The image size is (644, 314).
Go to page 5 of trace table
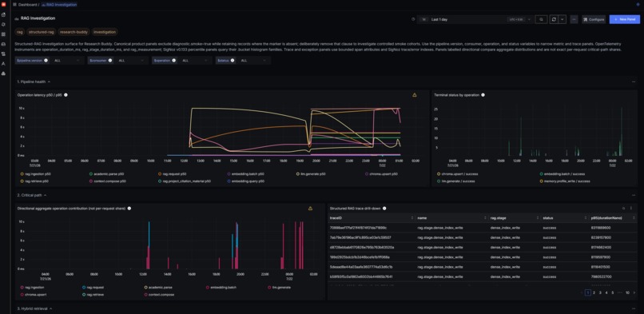coord(612,292)
